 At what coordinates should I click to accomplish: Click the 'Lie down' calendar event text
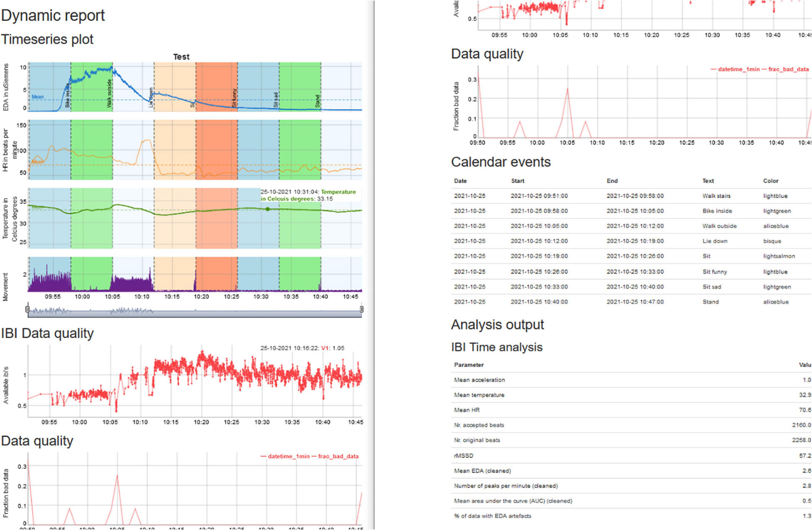[715, 241]
